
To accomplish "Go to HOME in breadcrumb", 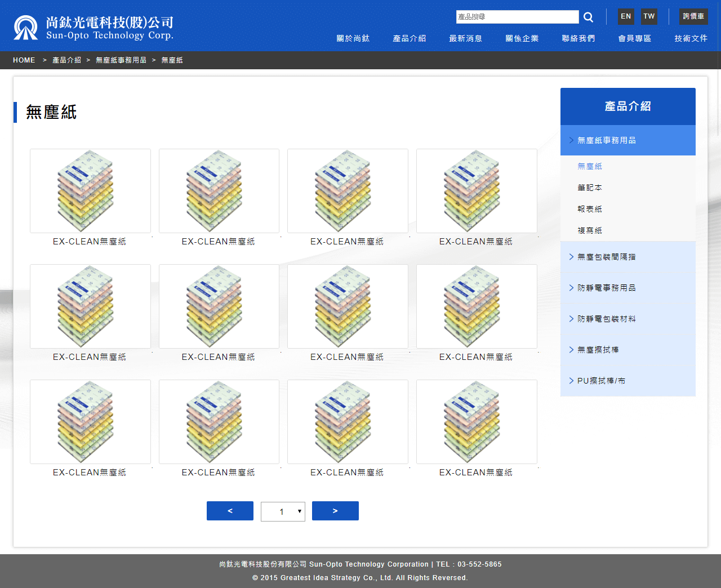I will [24, 60].
